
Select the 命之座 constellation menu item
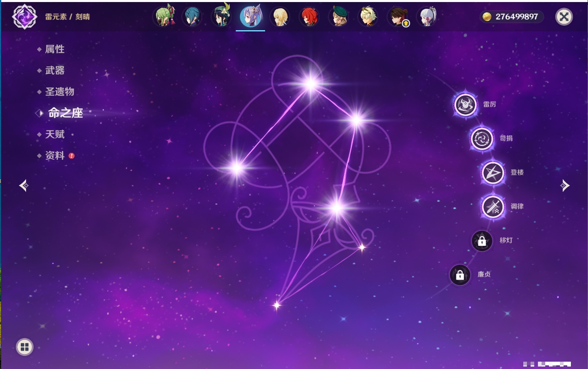click(65, 113)
